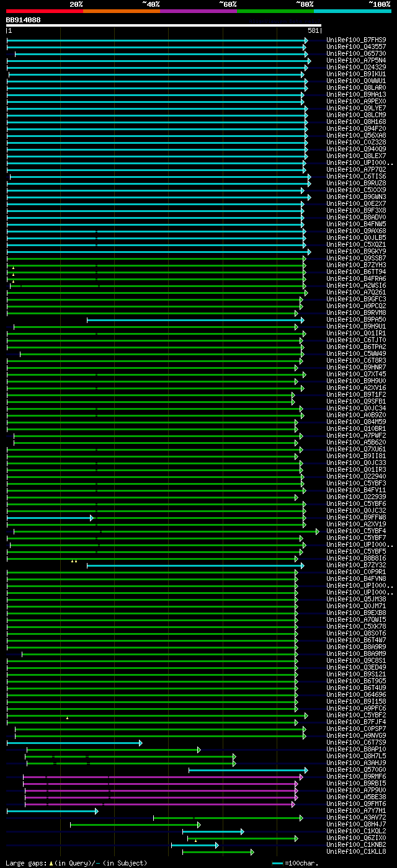Image resolution: width=397 pixels, height=868 pixels.
Task: Select the UniRef100_C1KLL8 label
Action: 356,851
